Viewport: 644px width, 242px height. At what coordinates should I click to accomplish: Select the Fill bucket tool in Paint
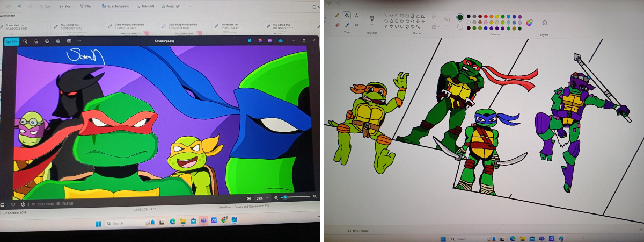(x=347, y=15)
